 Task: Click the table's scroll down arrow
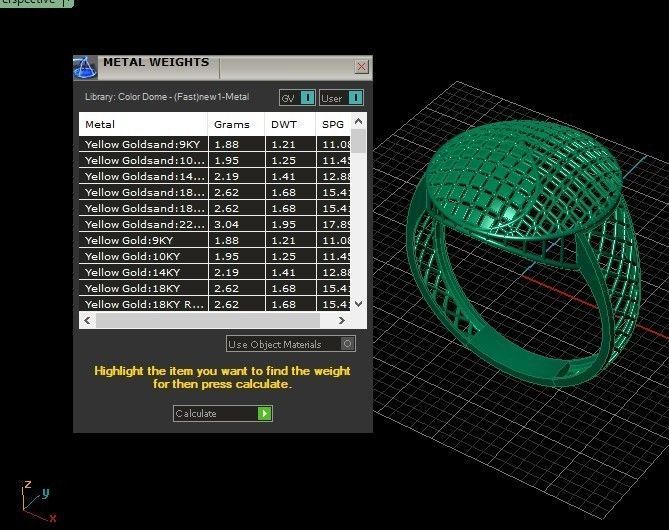[358, 304]
